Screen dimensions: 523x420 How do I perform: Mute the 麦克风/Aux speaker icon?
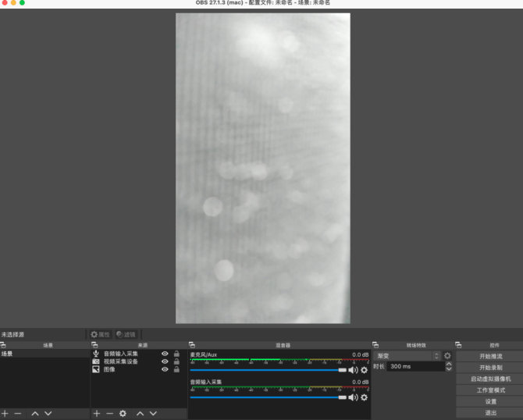click(353, 370)
